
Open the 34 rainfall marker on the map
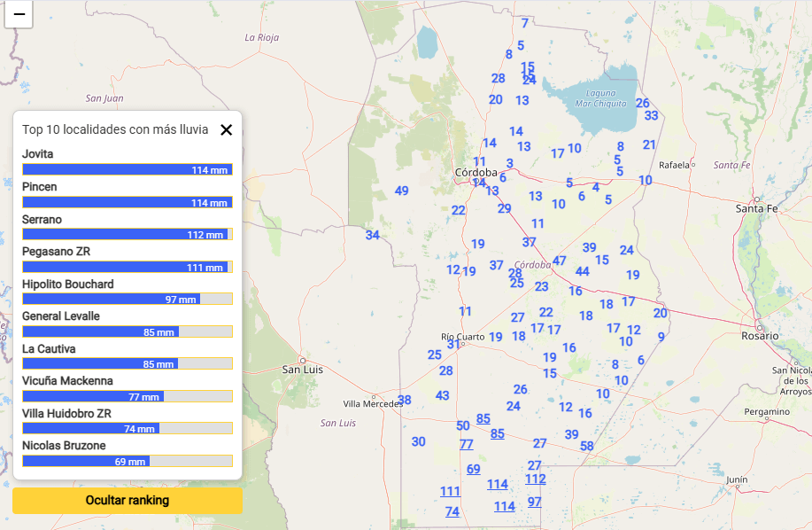(x=372, y=235)
